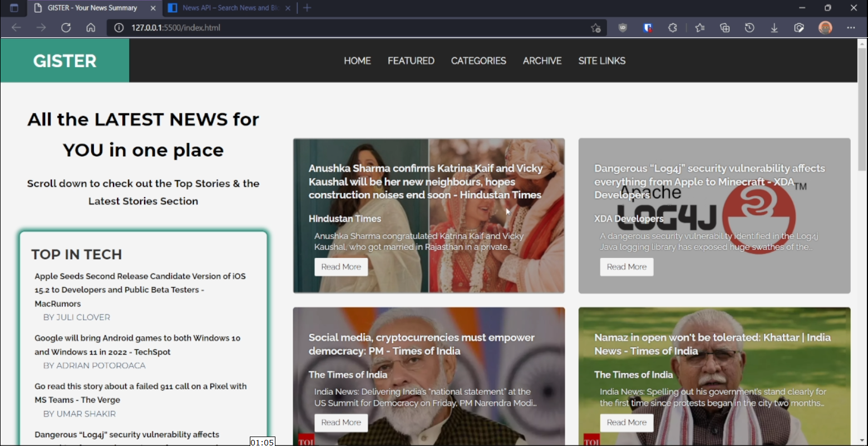Read More on Namaz Khattar story
The image size is (868, 446).
627,423
